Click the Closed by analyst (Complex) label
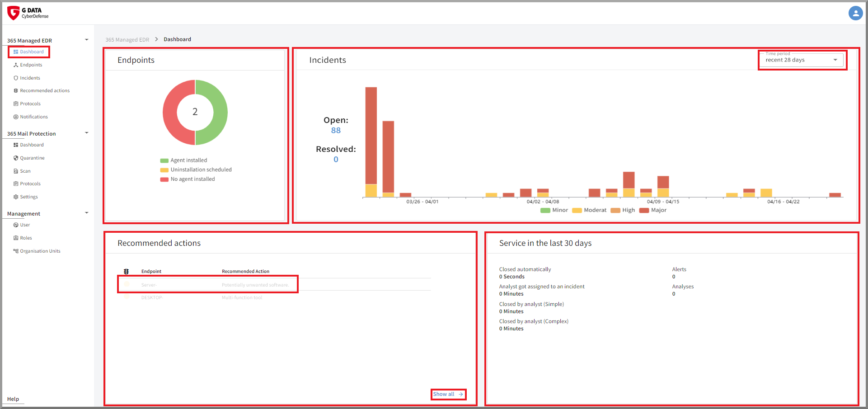The width and height of the screenshot is (868, 409). (x=534, y=321)
